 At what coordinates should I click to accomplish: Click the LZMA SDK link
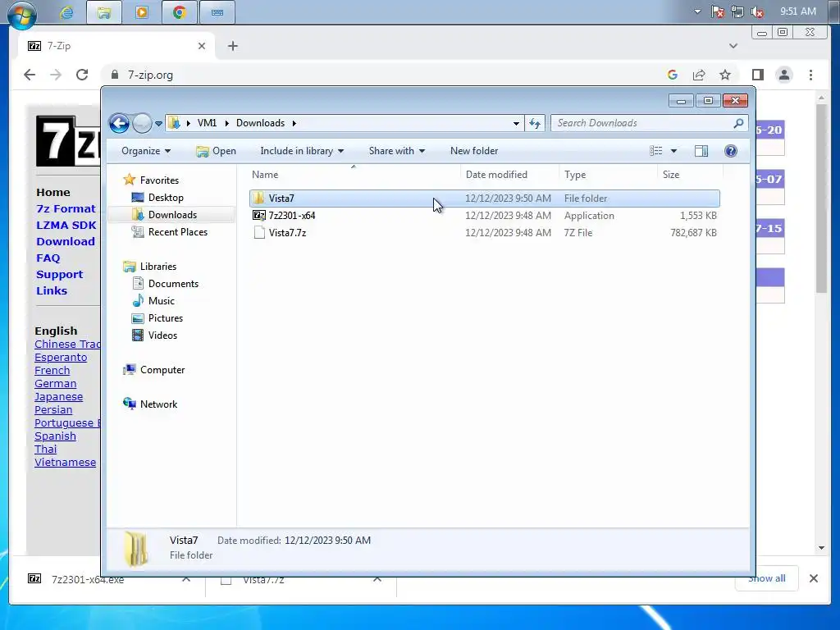tap(66, 226)
